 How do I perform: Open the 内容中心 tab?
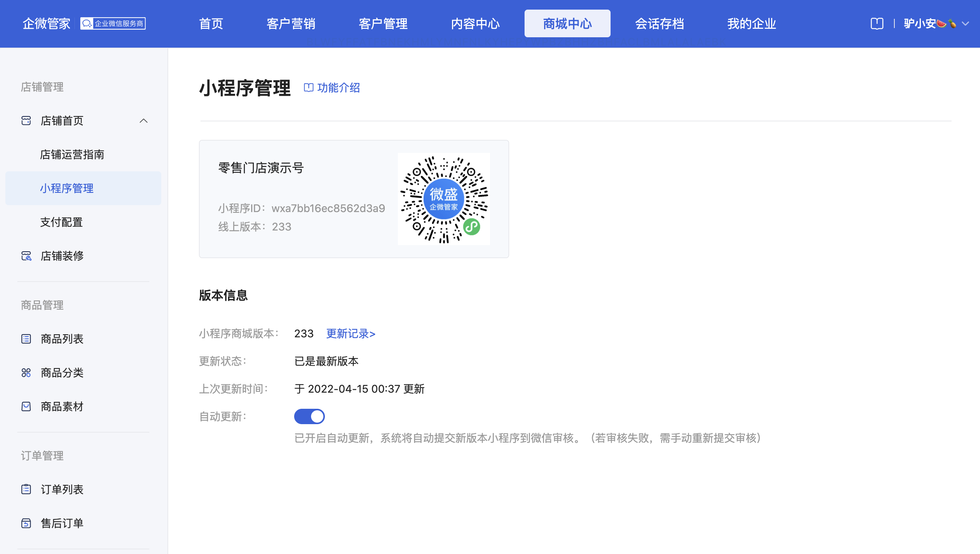pyautogui.click(x=475, y=24)
